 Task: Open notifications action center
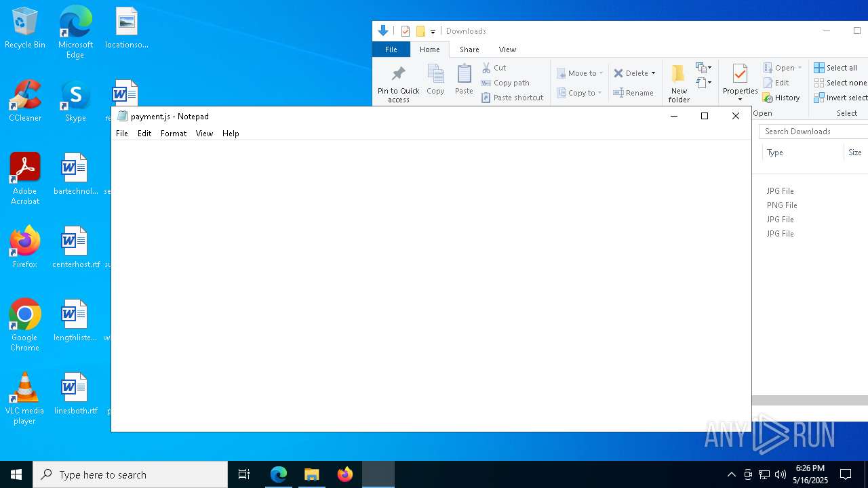tap(846, 474)
